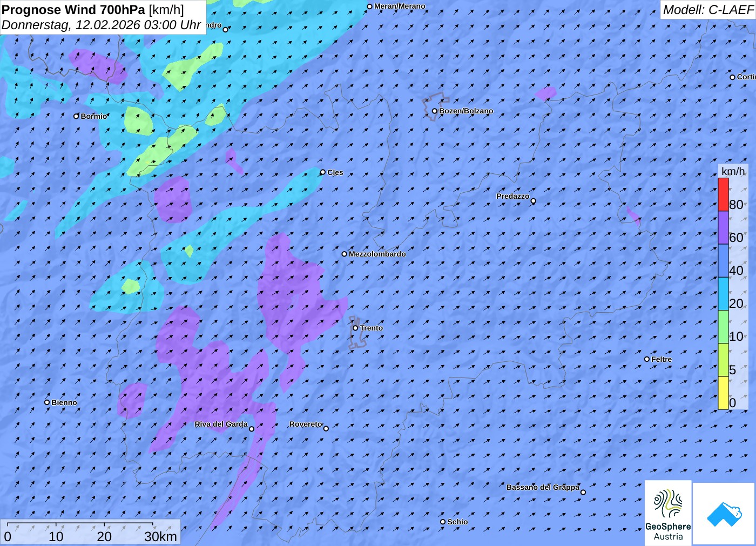Click the Mezzolombardo location marker
Viewport: 756px width, 546px height.
click(x=345, y=254)
